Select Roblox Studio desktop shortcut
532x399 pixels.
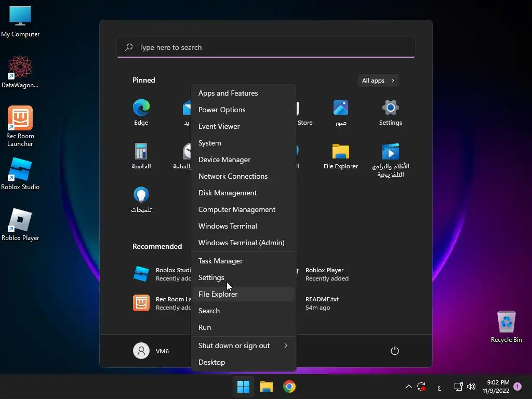click(20, 174)
